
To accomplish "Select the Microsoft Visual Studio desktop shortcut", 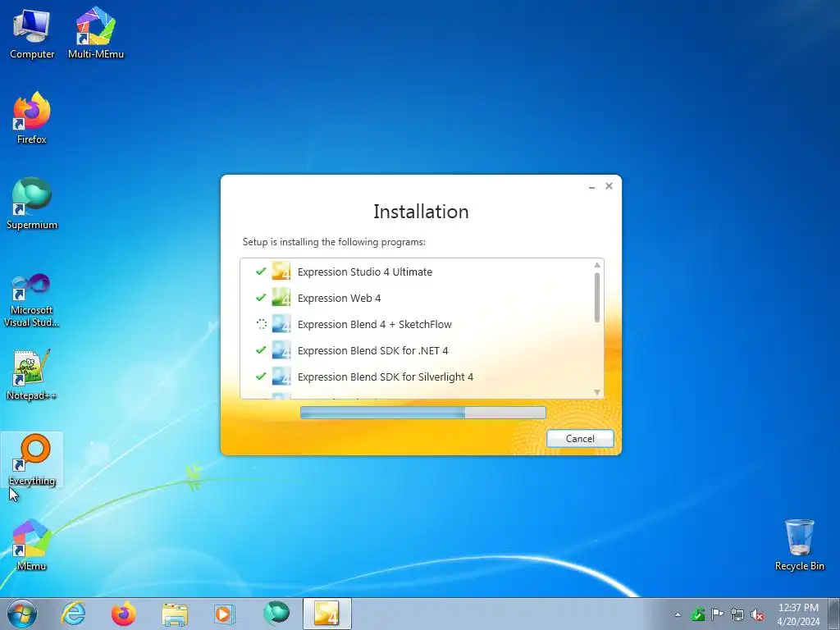I will pyautogui.click(x=32, y=300).
